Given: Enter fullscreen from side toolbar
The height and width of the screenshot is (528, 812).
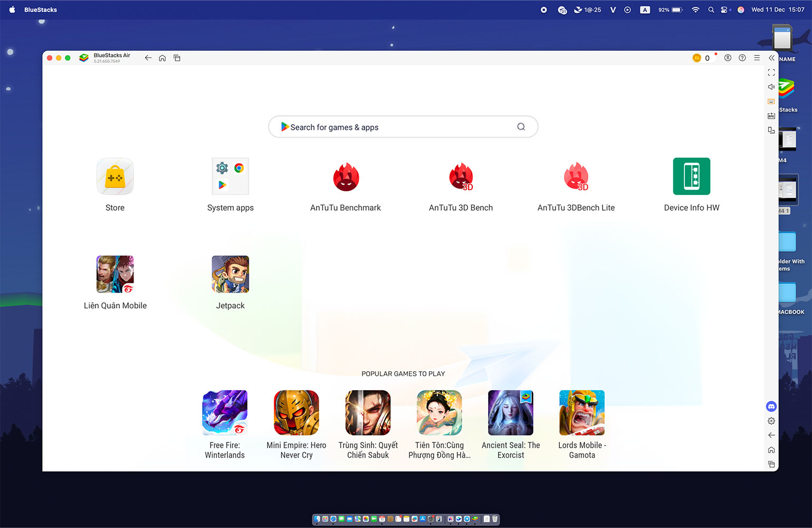Looking at the screenshot, I should [771, 72].
